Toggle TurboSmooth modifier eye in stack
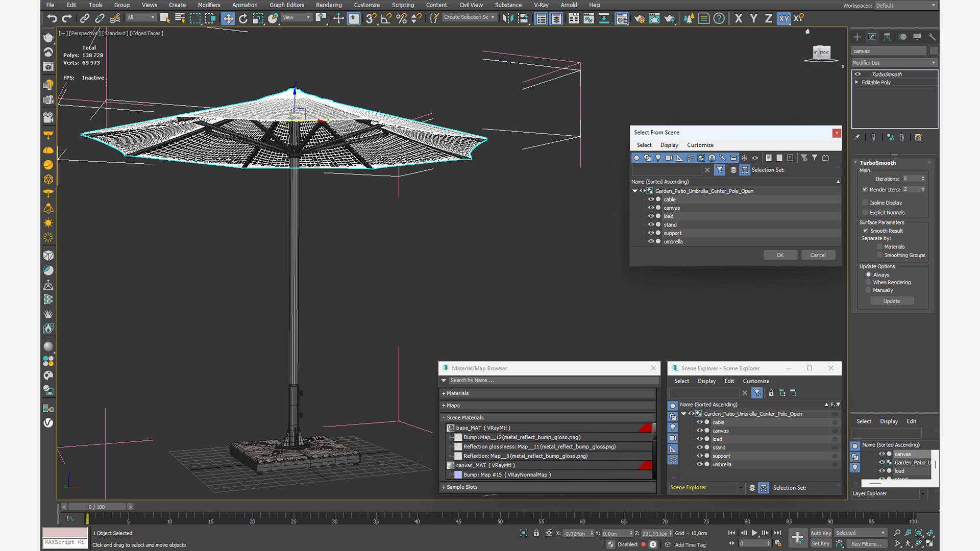Image resolution: width=980 pixels, height=551 pixels. coord(858,74)
